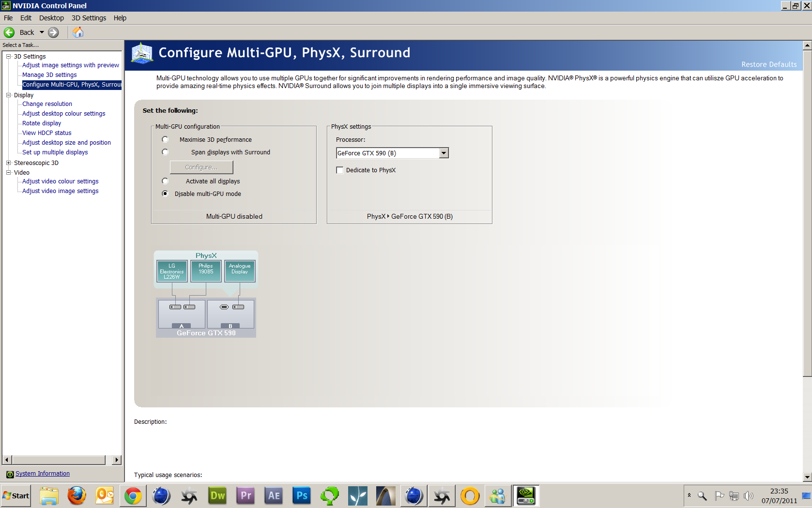The width and height of the screenshot is (812, 508).
Task: Collapse the Display tree node
Action: [8, 95]
